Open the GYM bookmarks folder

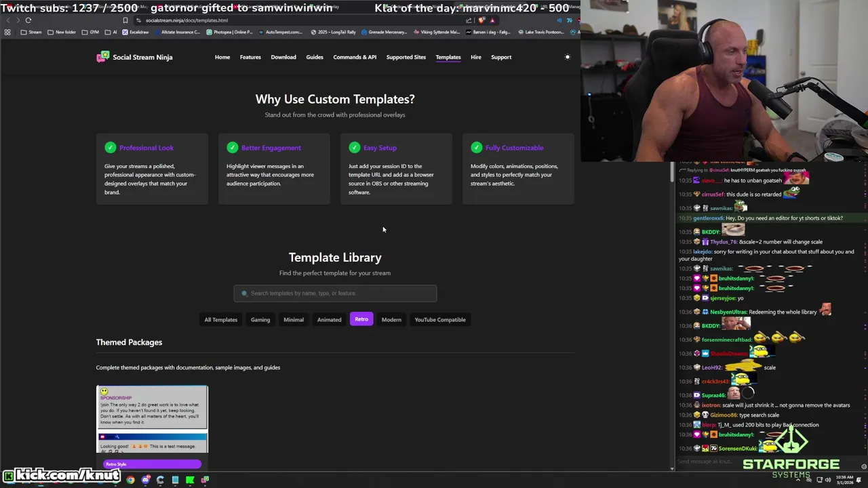[x=90, y=32]
